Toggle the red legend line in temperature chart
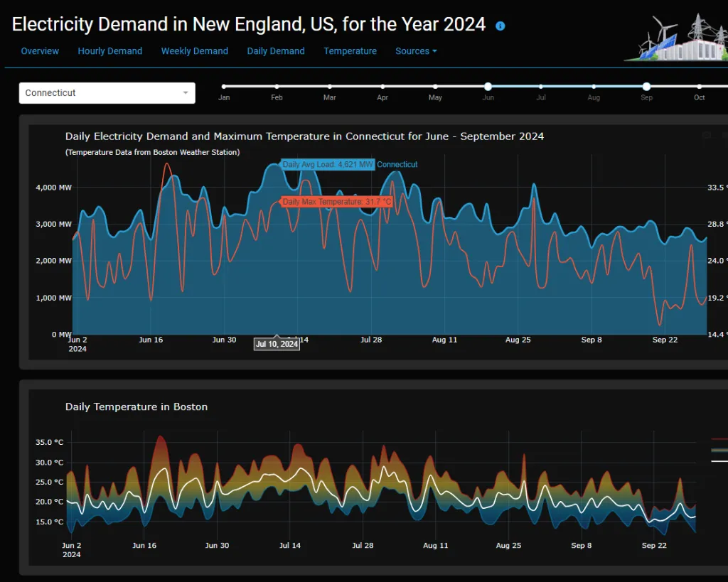Screen dimensions: 728x582 719,440
